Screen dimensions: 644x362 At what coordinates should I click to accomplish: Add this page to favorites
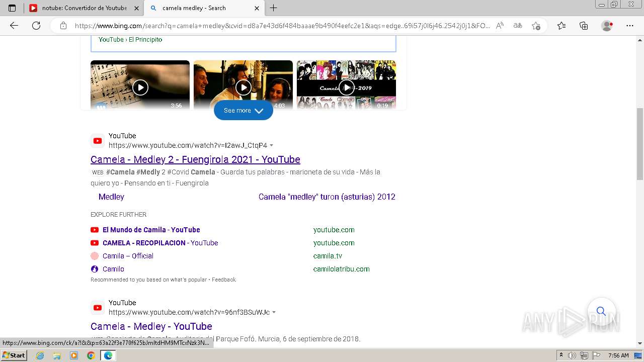536,26
